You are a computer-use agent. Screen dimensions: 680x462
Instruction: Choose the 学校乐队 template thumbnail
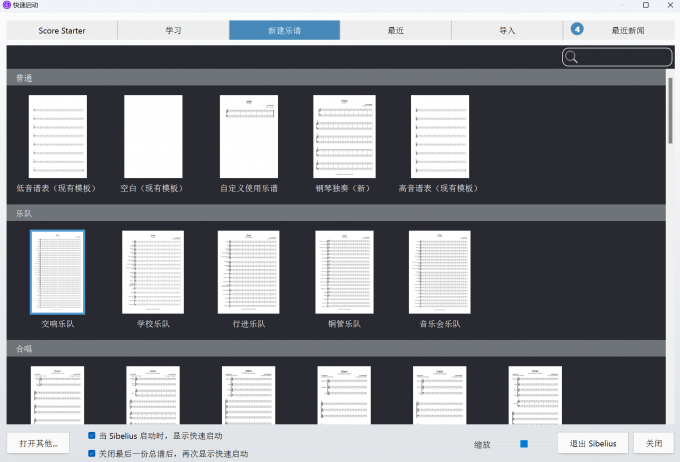coord(153,272)
